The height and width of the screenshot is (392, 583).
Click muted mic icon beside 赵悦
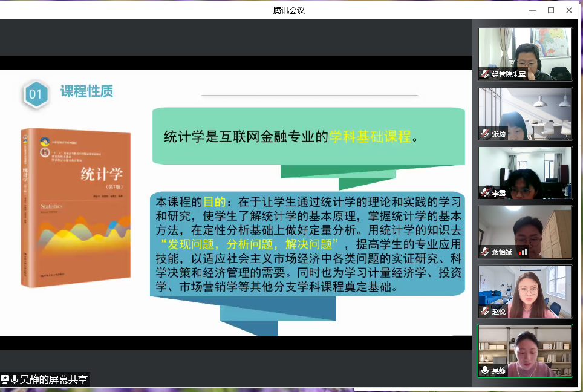(485, 311)
